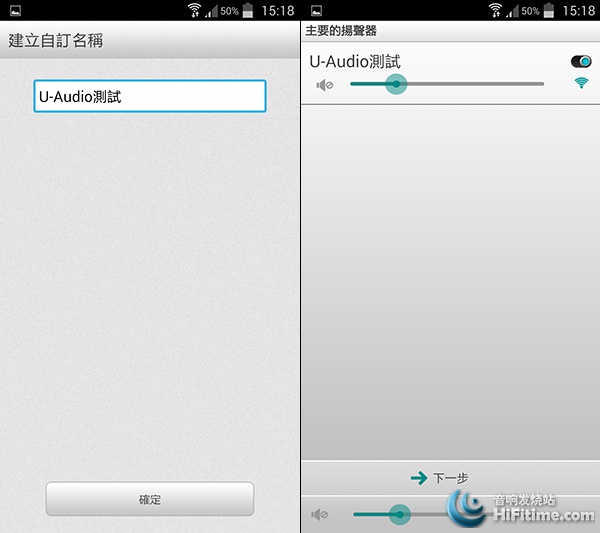
Task: Click the bottom master mute speaker icon
Action: (320, 514)
